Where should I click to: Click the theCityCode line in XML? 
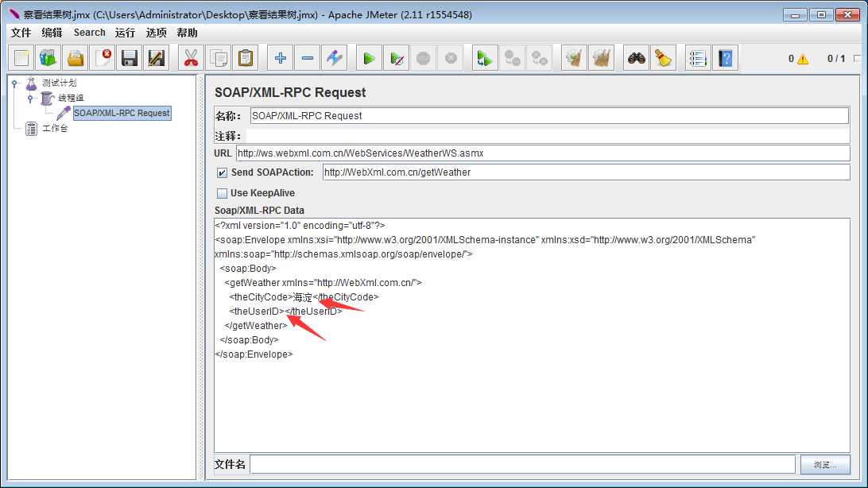point(304,297)
